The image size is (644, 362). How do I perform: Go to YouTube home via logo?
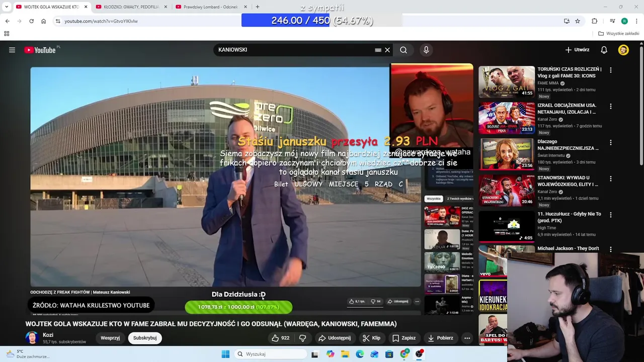(x=40, y=50)
